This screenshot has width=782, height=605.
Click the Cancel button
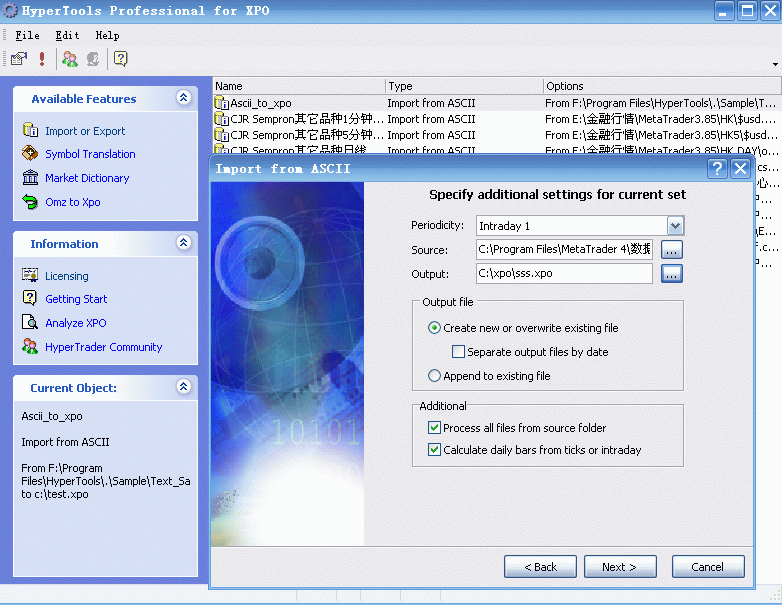(708, 567)
